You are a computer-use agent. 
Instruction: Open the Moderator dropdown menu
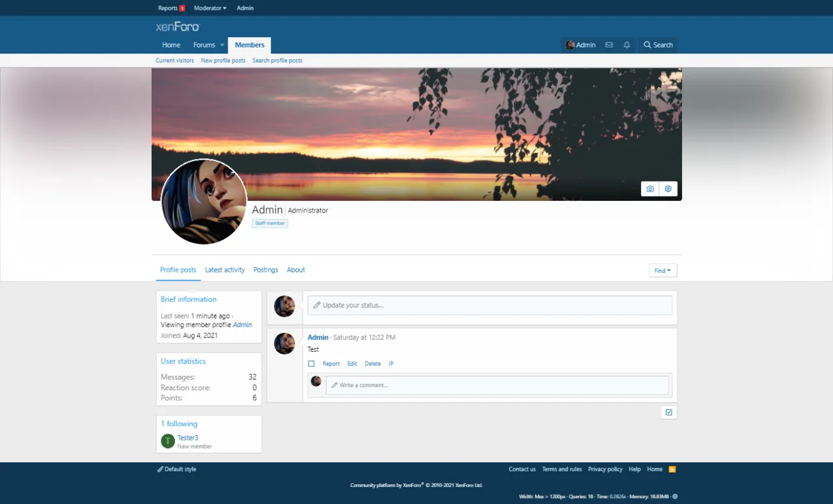(x=210, y=8)
